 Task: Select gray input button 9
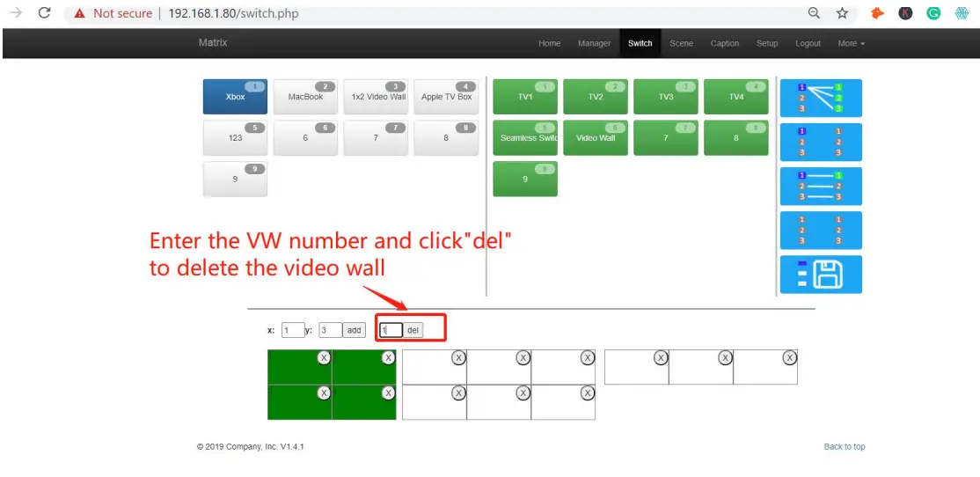(235, 179)
